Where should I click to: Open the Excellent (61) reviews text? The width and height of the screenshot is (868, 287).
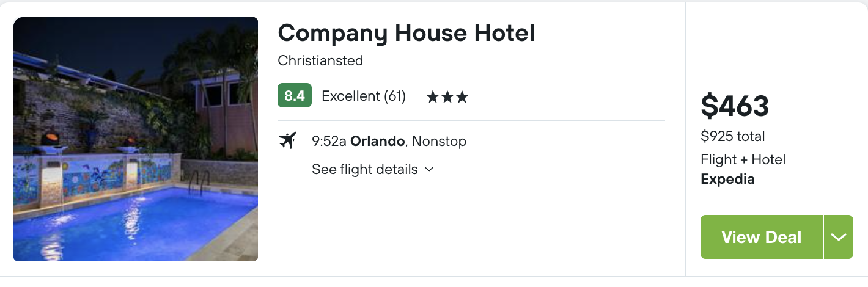pos(364,96)
